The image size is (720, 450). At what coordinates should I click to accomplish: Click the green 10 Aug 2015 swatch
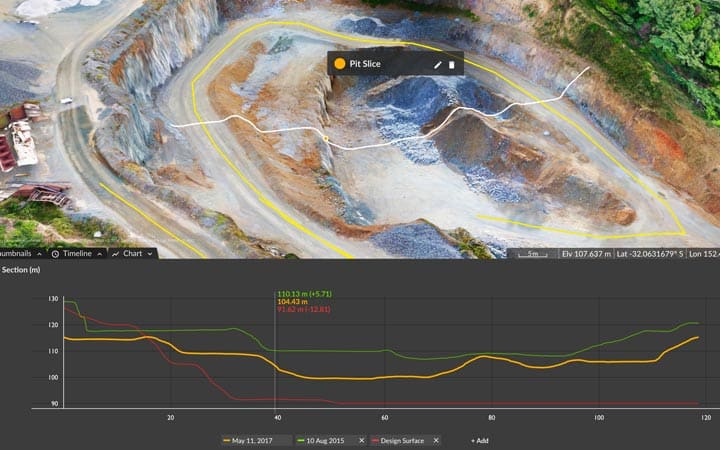point(301,441)
